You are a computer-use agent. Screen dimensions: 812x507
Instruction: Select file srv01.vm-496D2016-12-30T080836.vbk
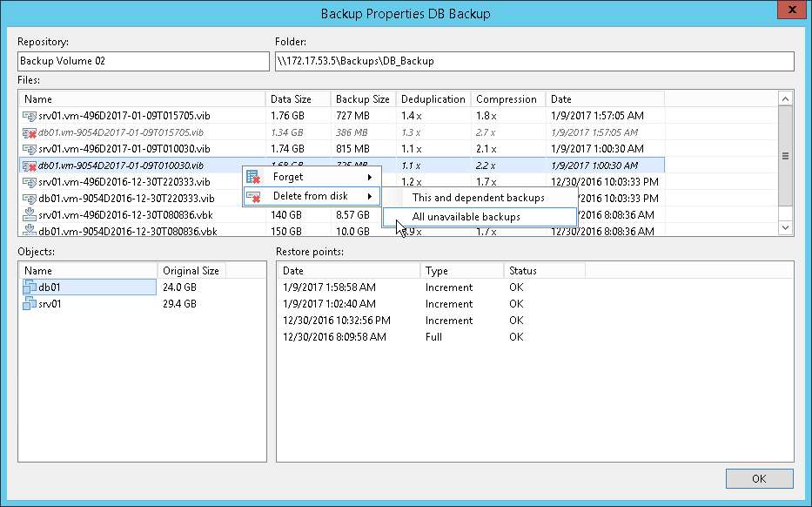point(126,214)
